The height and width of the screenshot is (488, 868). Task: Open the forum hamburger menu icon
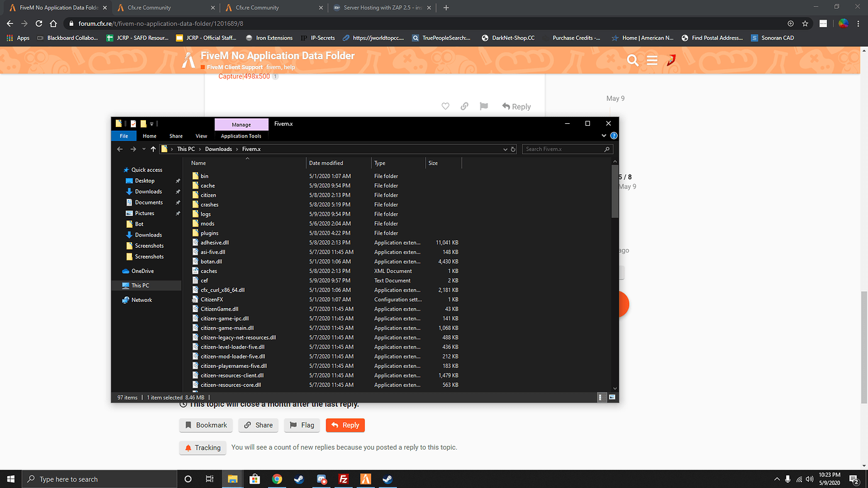point(652,60)
